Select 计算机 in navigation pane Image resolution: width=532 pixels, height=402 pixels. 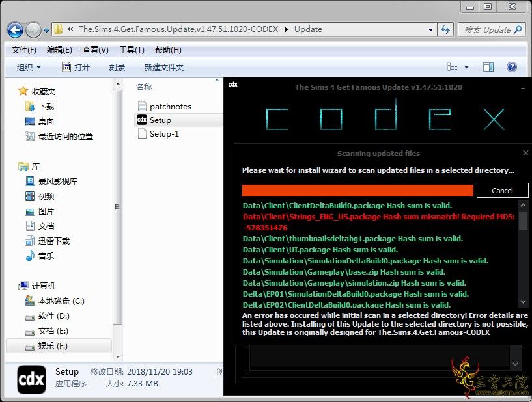(37, 286)
